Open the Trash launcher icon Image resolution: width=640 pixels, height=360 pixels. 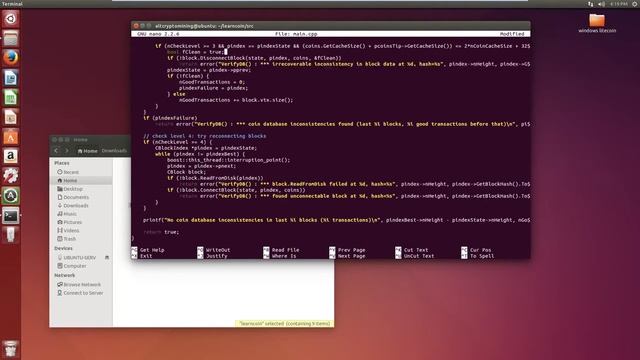pyautogui.click(x=11, y=349)
